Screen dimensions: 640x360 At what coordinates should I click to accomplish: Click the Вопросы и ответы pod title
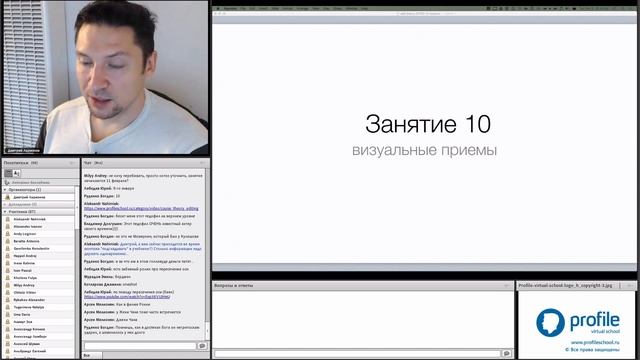coord(233,286)
